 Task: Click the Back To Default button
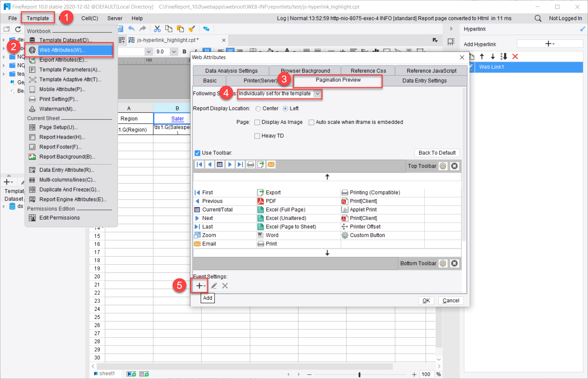(x=437, y=153)
